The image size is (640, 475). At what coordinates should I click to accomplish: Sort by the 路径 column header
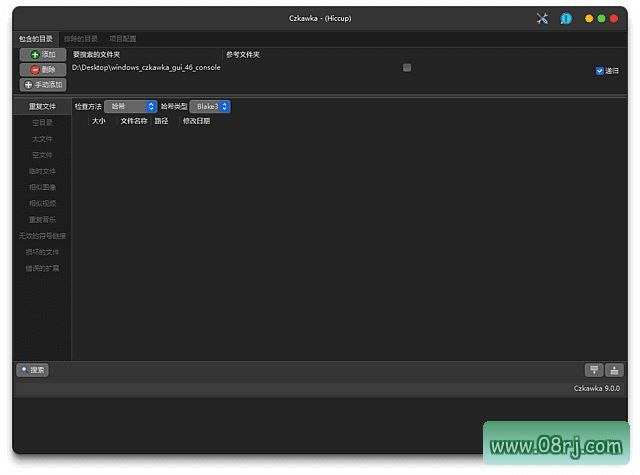(161, 121)
